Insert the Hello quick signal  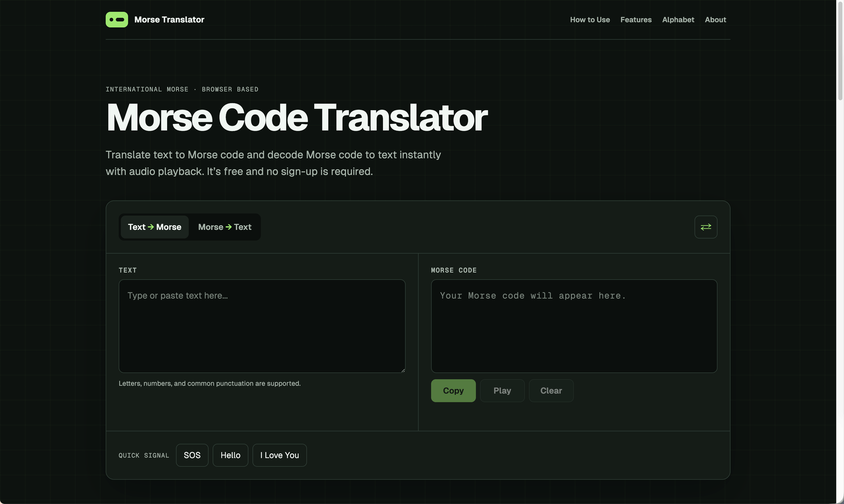[230, 455]
